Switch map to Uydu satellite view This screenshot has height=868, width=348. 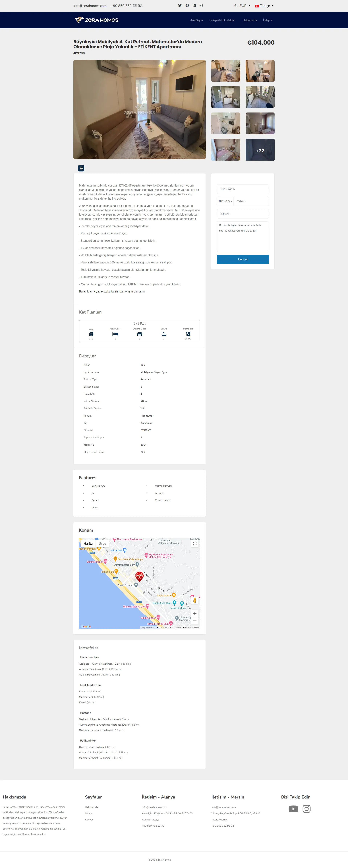tap(102, 544)
